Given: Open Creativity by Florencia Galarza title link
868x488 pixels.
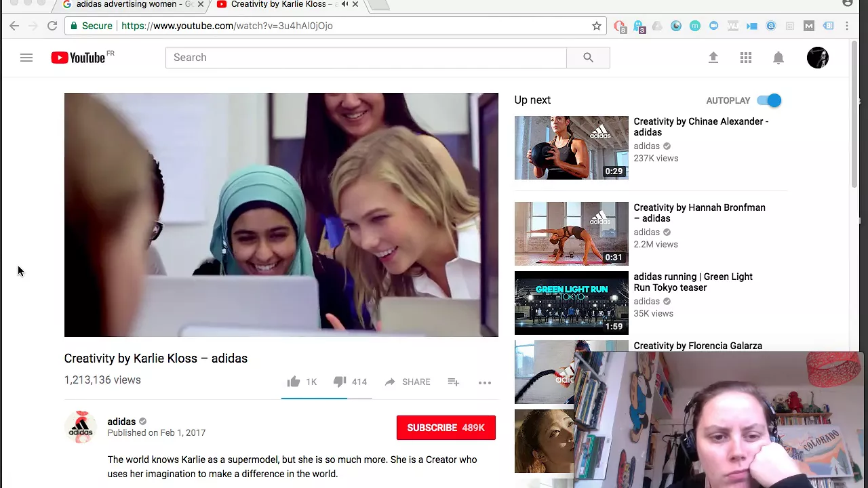Looking at the screenshot, I should (698, 346).
